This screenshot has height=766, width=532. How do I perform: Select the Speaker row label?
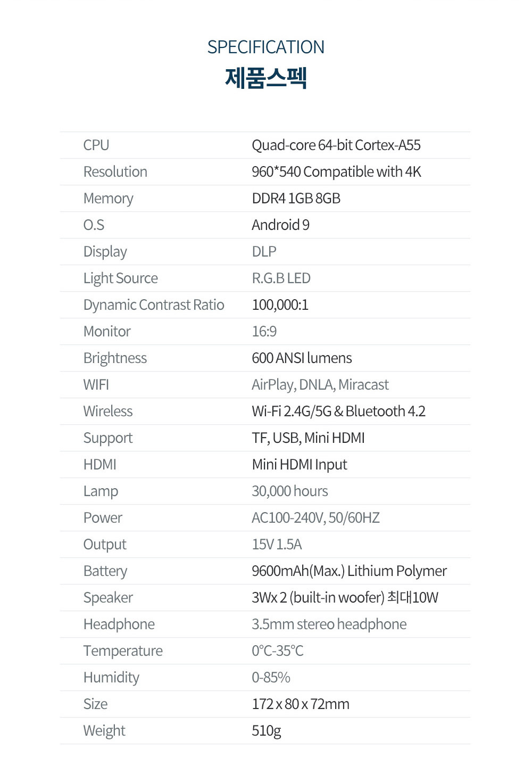[108, 598]
